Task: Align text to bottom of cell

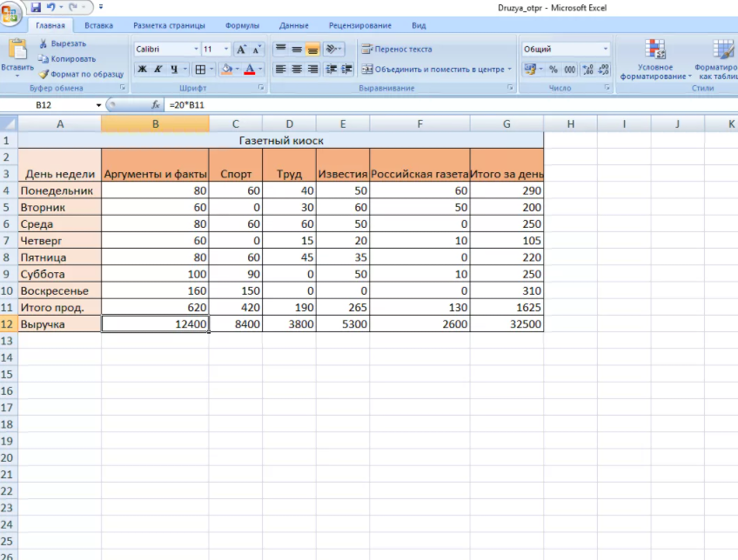Action: [312, 49]
